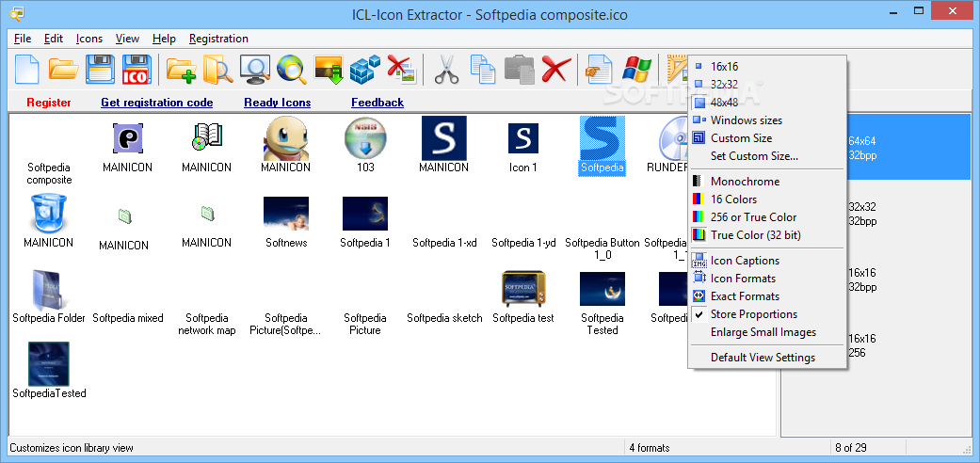The width and height of the screenshot is (980, 463).
Task: Click Default View Settings entry
Action: (767, 358)
